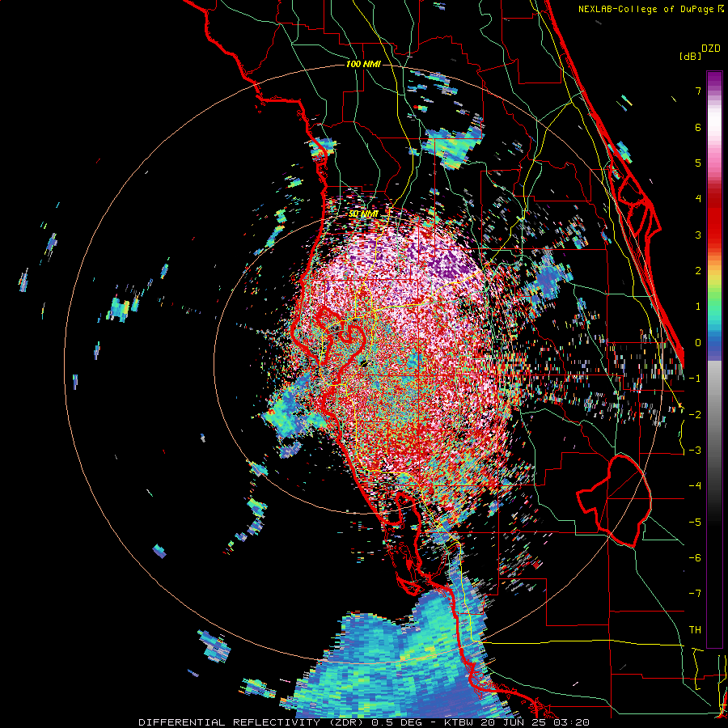Screen dimensions: 728x728
Task: Select the 7 value on the color scale
Action: [x=698, y=91]
